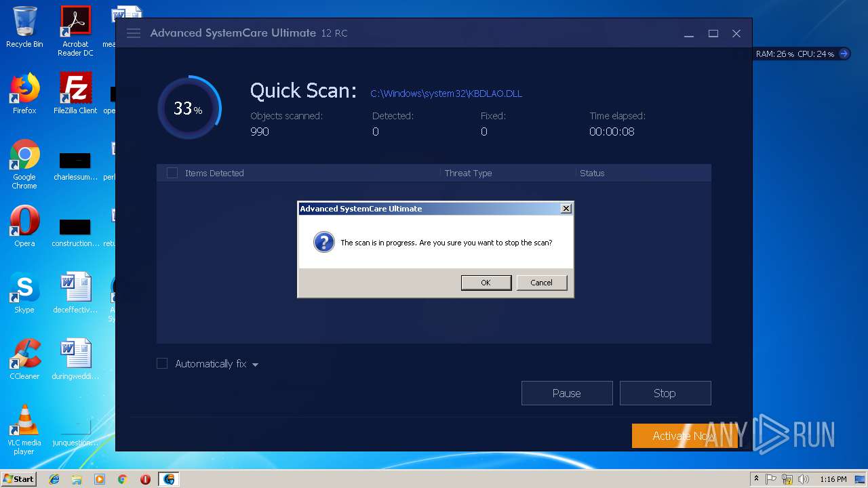Click the Action Center flag tray icon
Viewport: 868px width, 488px height.
772,479
